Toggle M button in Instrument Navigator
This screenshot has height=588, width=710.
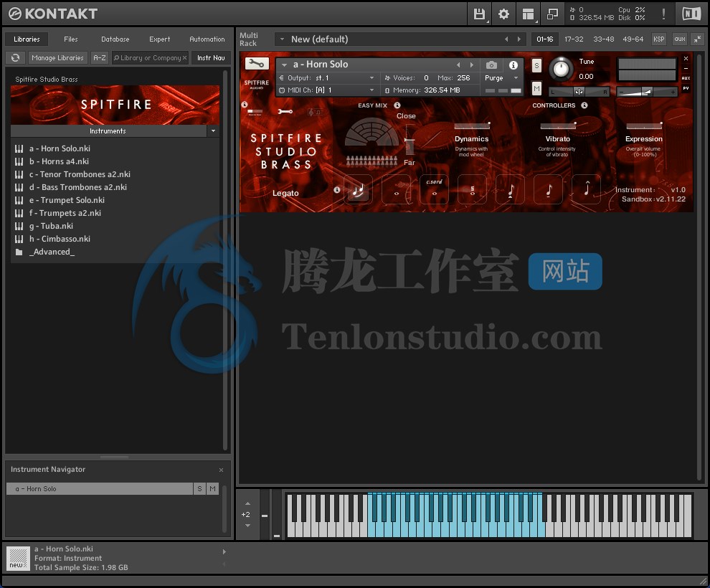tap(212, 489)
